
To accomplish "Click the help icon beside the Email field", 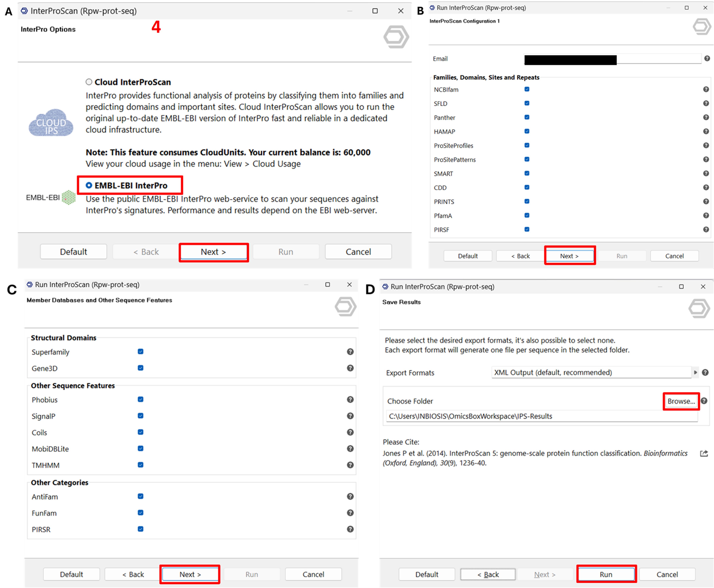I will pos(707,59).
